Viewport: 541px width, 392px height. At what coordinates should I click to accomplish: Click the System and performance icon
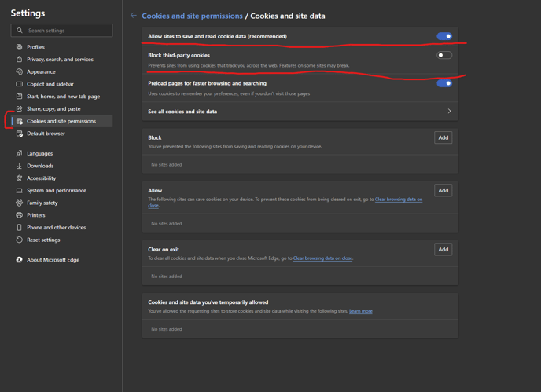coord(20,191)
